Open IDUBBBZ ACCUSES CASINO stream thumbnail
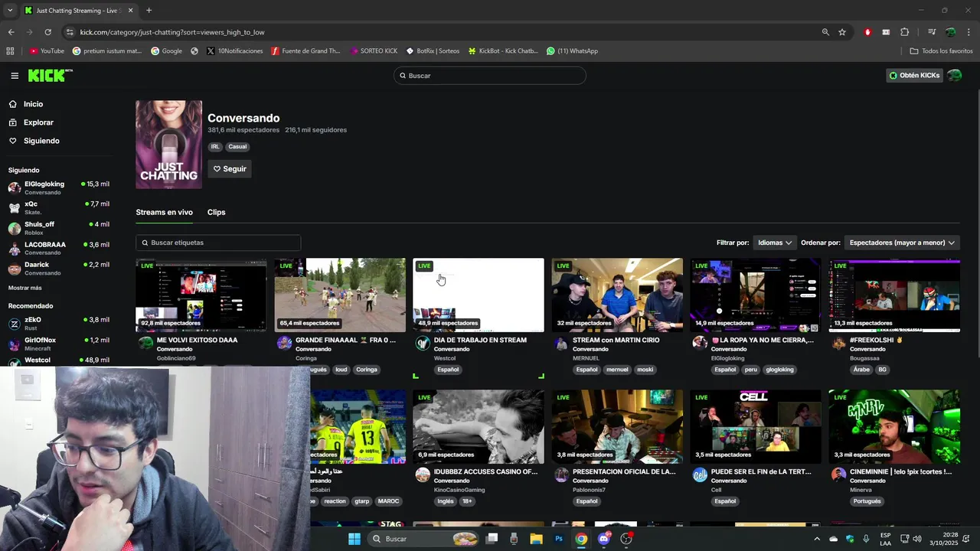 click(479, 426)
